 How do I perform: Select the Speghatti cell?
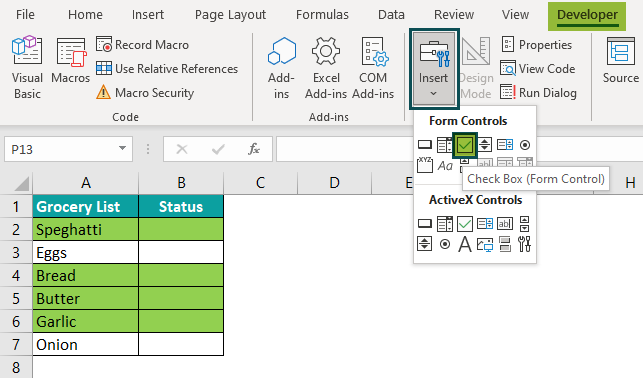[86, 230]
